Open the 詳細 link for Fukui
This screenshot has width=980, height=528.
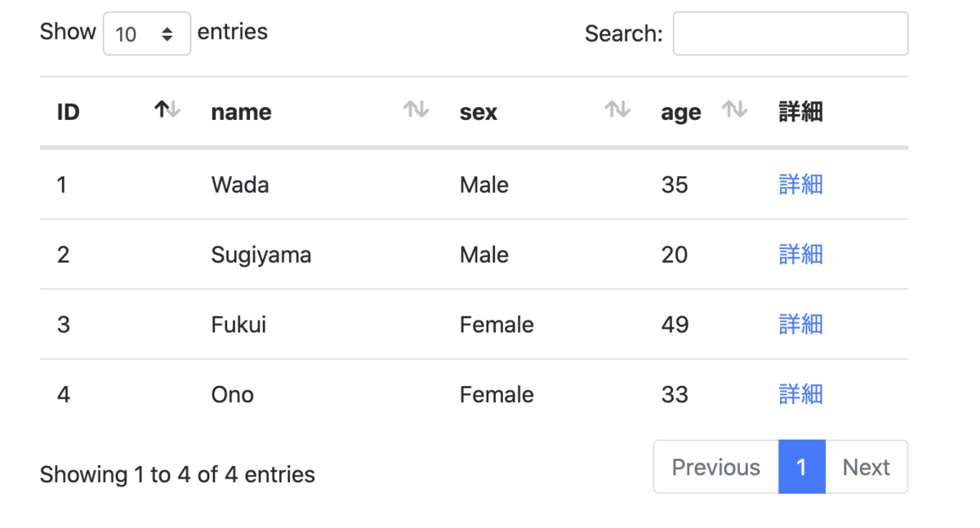800,325
